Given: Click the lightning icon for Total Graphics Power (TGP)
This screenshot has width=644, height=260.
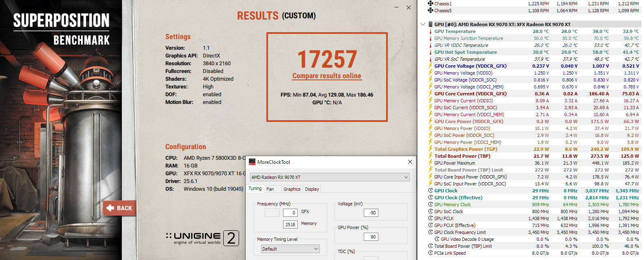Looking at the screenshot, I should click(x=431, y=149).
